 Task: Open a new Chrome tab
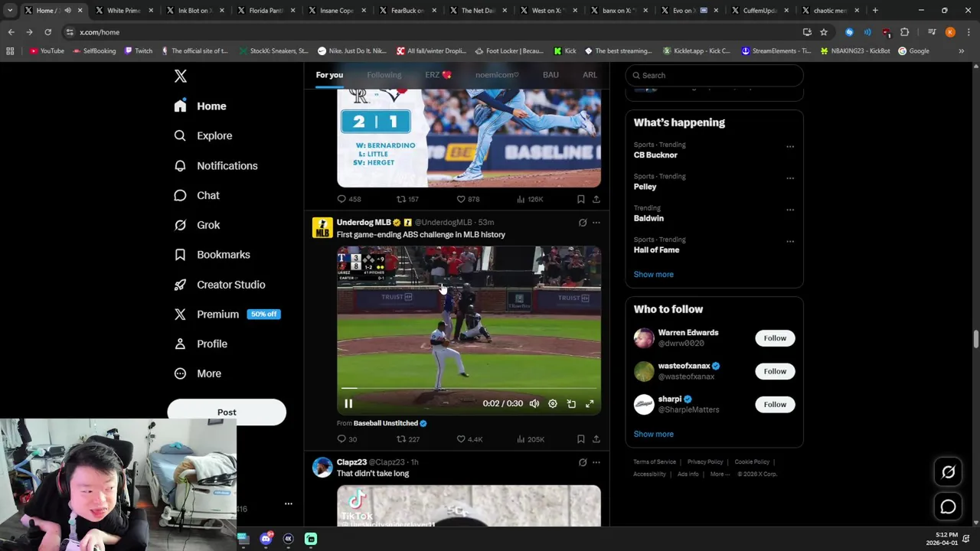(x=875, y=11)
